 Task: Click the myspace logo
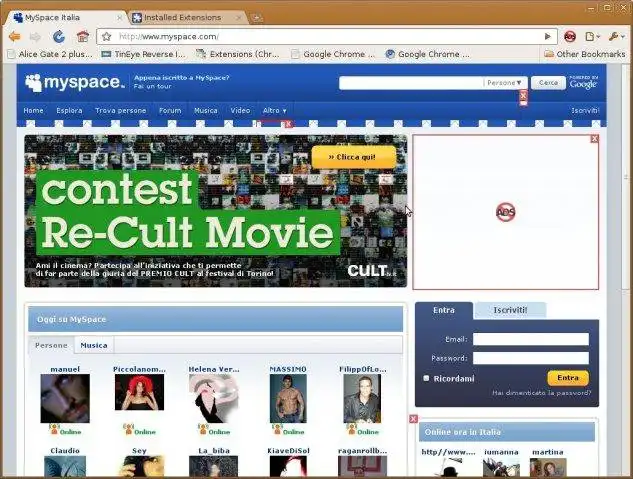click(x=74, y=82)
